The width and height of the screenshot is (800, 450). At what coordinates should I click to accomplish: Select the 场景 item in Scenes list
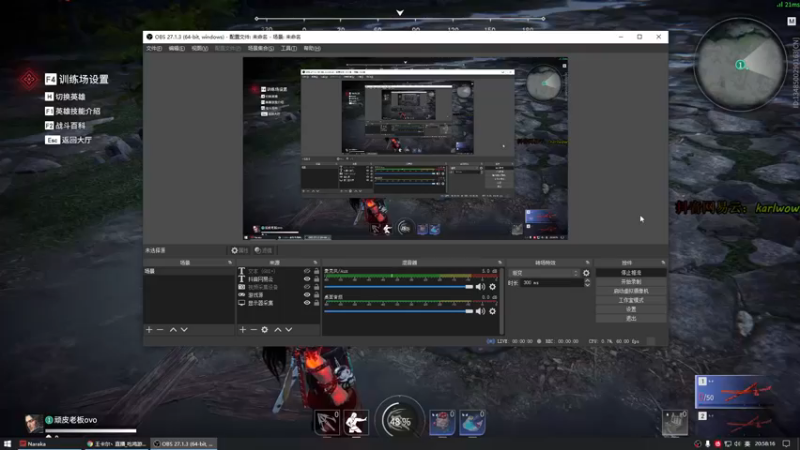coord(189,271)
